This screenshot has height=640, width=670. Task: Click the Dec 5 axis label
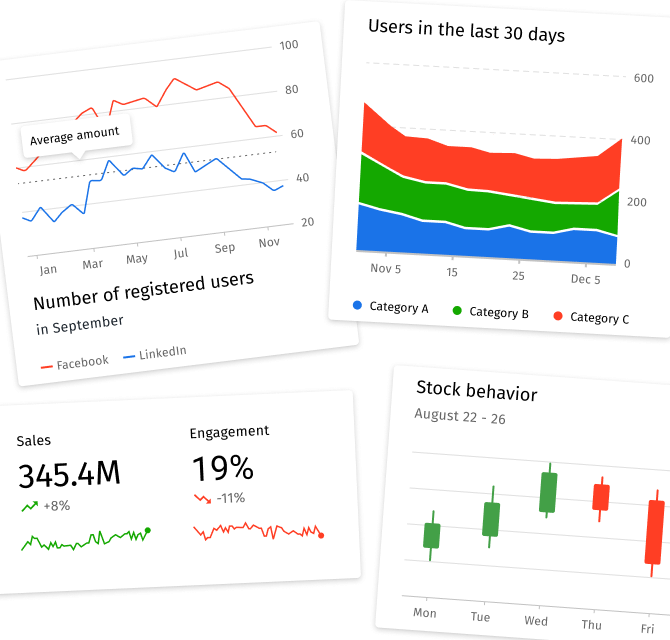coord(585,279)
